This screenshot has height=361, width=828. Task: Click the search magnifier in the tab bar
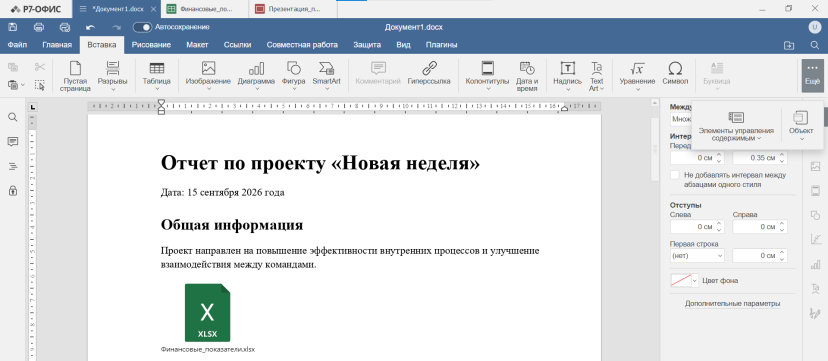pos(814,45)
